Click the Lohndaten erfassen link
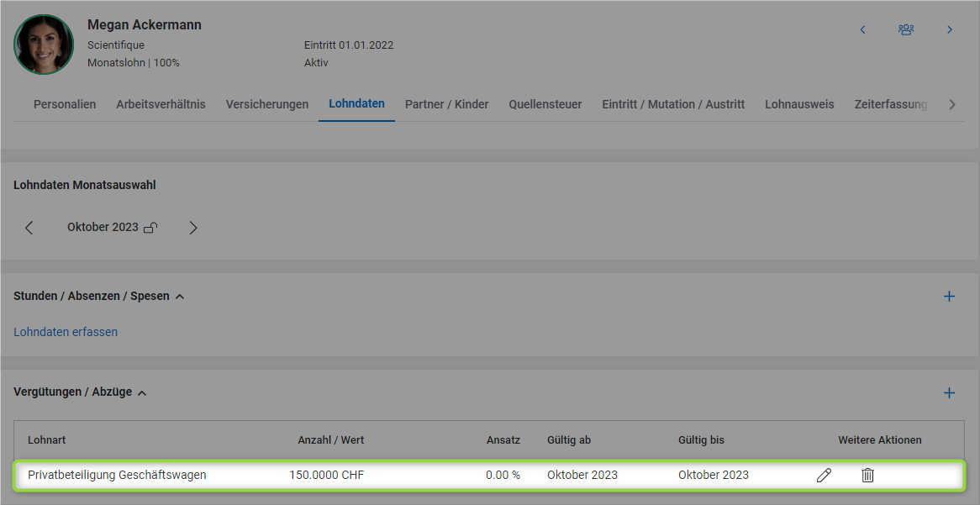Viewport: 980px width, 505px height. [x=66, y=332]
